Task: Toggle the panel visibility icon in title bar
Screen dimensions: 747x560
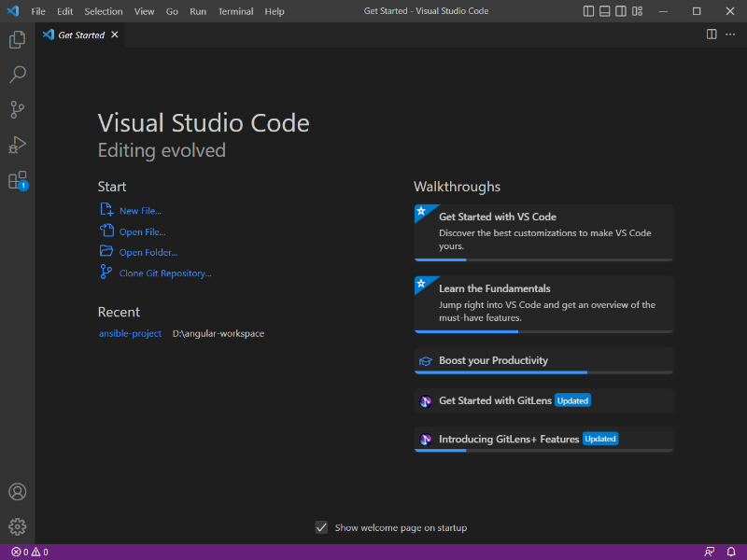Action: point(604,10)
